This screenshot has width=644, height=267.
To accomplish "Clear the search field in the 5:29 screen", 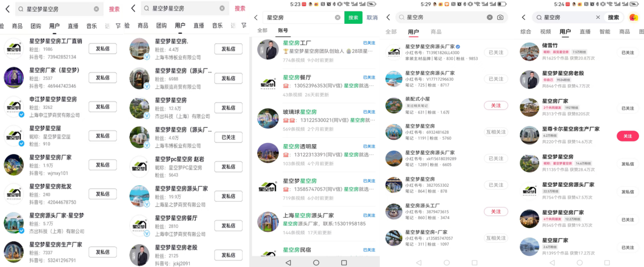I will point(489,17).
